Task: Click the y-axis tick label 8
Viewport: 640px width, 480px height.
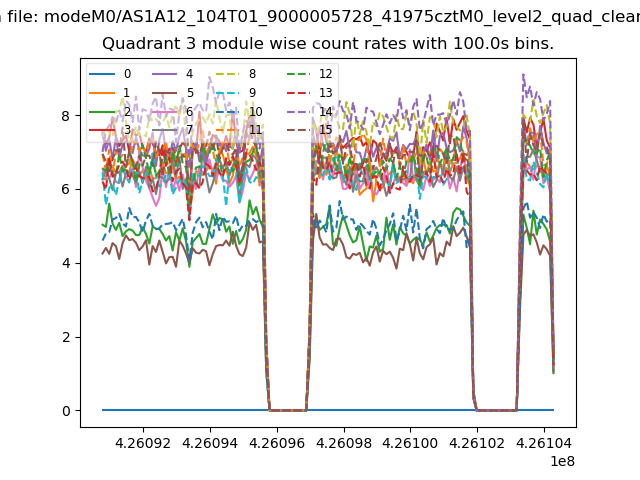Action: [67, 116]
